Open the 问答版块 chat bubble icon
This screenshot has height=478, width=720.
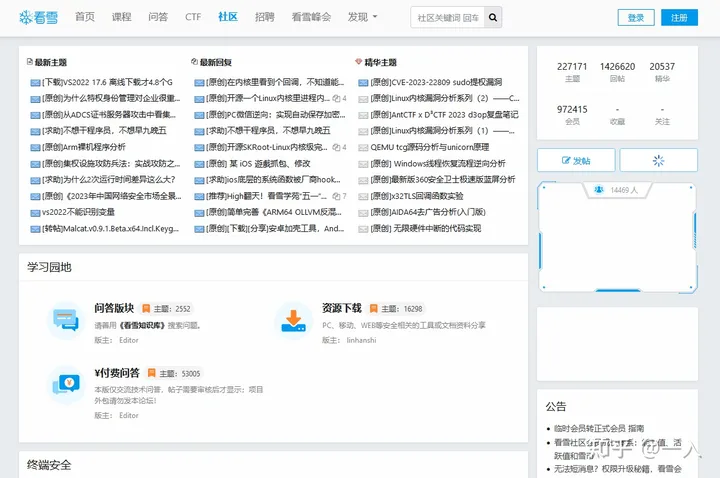click(x=66, y=320)
